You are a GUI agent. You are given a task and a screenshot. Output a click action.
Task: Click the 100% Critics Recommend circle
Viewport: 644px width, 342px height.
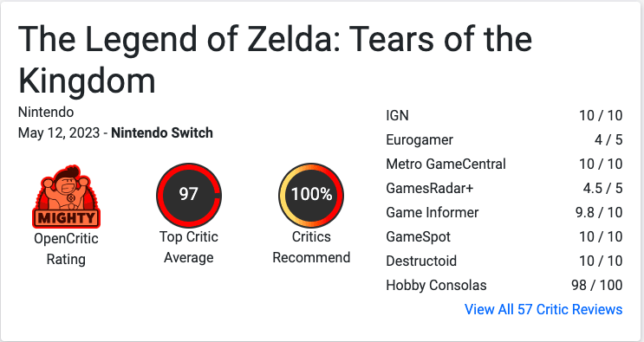pos(311,196)
